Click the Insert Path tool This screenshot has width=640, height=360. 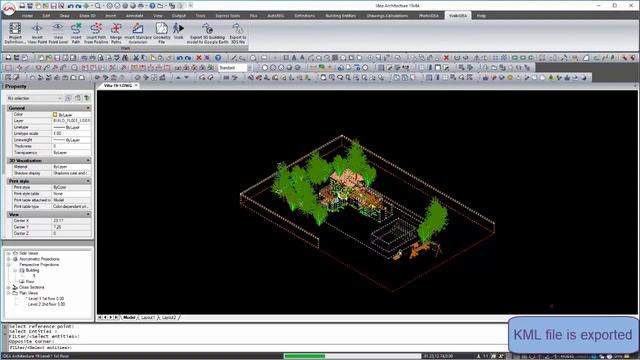pyautogui.click(x=76, y=33)
